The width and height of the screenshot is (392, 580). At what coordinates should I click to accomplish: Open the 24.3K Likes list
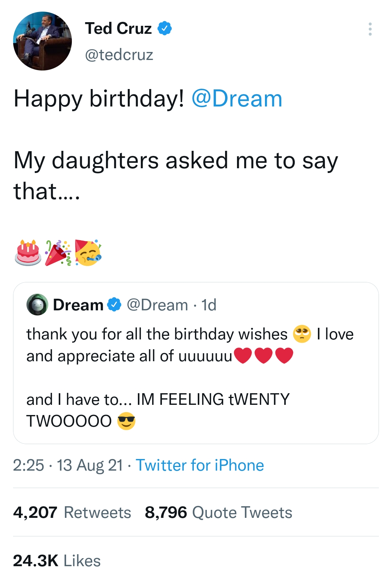tap(57, 560)
